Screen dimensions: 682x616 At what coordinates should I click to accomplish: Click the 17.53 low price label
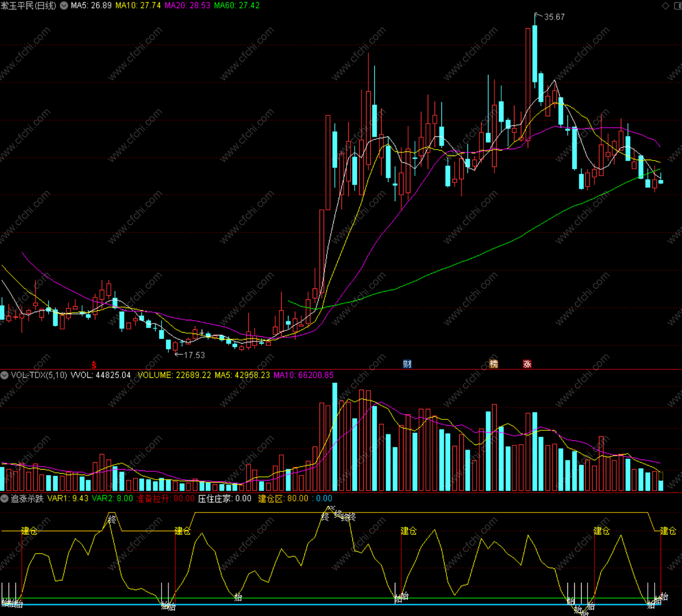194,355
